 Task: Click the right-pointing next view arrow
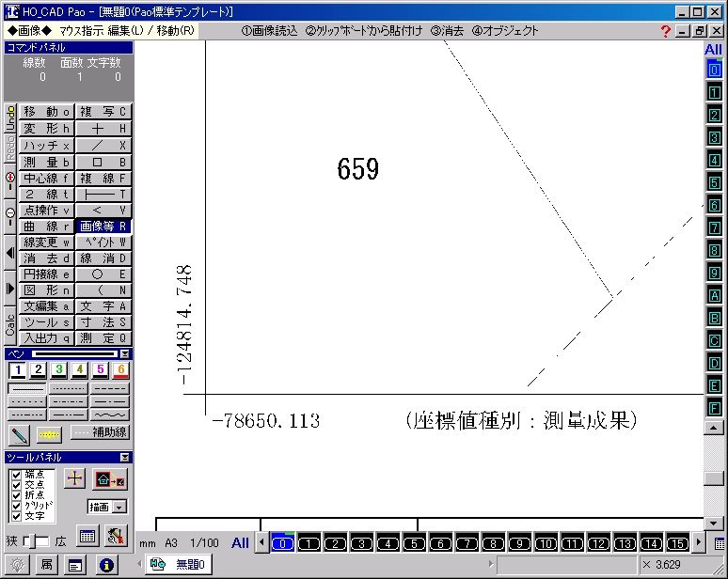[10, 289]
